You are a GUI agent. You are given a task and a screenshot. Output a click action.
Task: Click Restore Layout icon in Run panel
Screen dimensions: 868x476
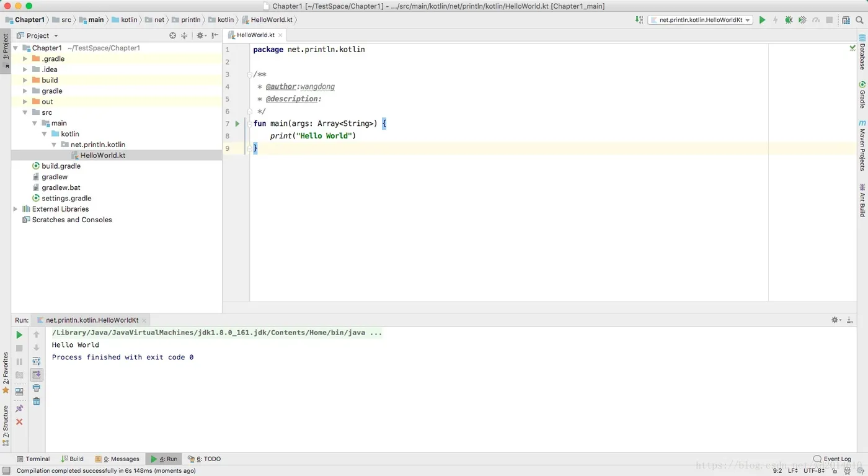click(19, 392)
